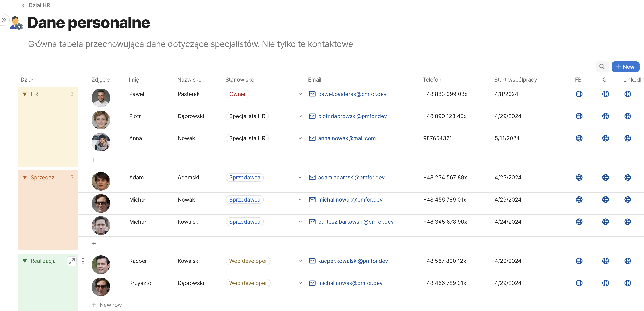Click the expand icon in Realizacja group
Screen dimensions: 644x311
(72, 261)
